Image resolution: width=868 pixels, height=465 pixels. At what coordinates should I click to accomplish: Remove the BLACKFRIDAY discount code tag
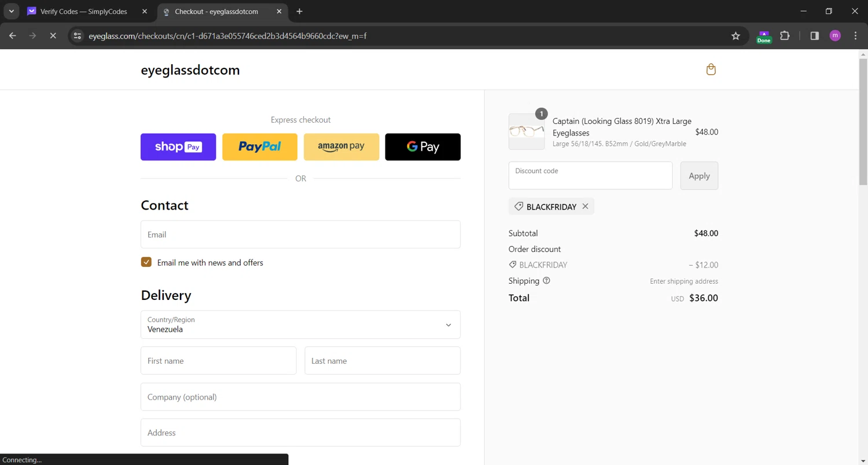pyautogui.click(x=585, y=206)
